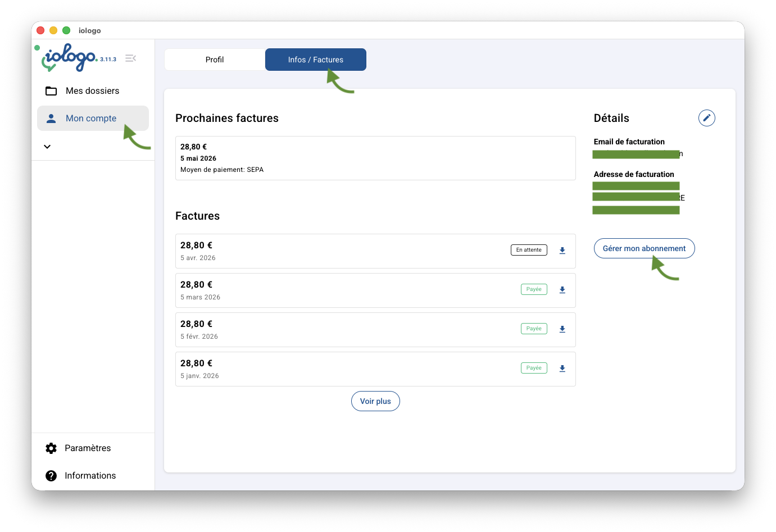Viewport: 776px width, 532px height.
Task: Open Mes dossiers in the sidebar
Action: (92, 91)
